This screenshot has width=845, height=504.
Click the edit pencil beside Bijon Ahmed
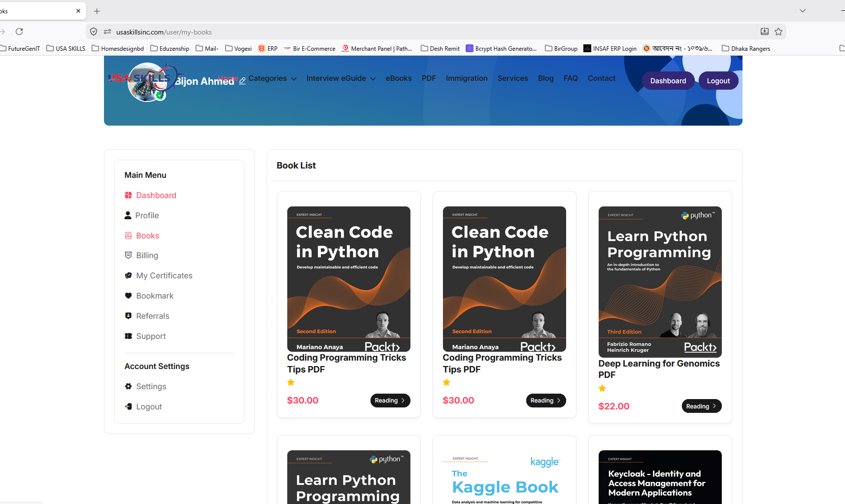pyautogui.click(x=242, y=81)
